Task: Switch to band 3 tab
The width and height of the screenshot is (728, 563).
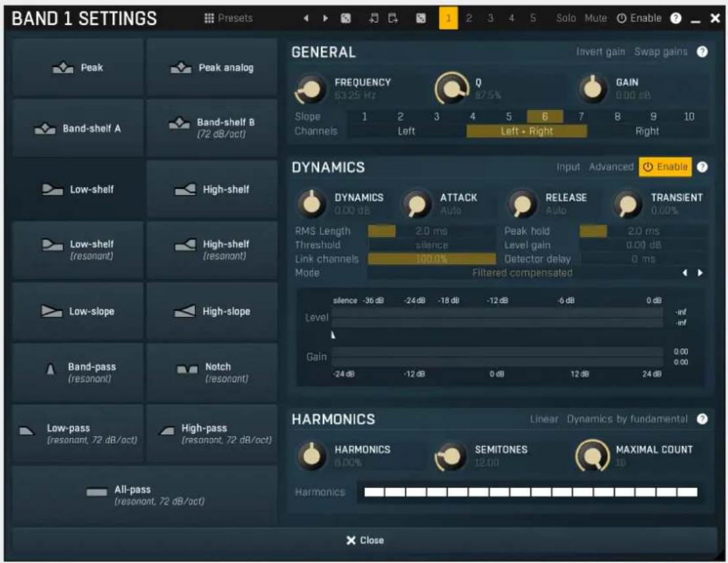Action: click(490, 18)
